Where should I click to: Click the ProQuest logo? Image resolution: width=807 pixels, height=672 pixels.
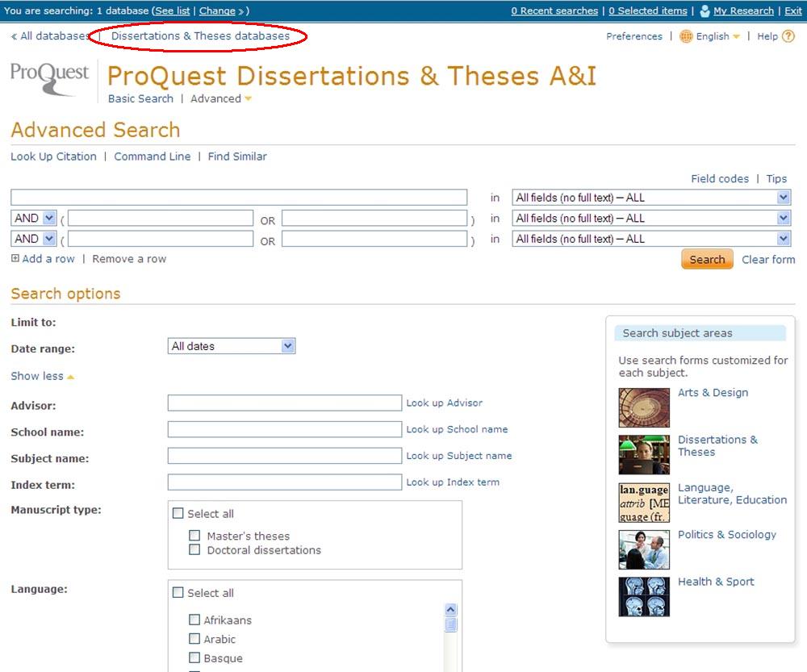[x=49, y=79]
